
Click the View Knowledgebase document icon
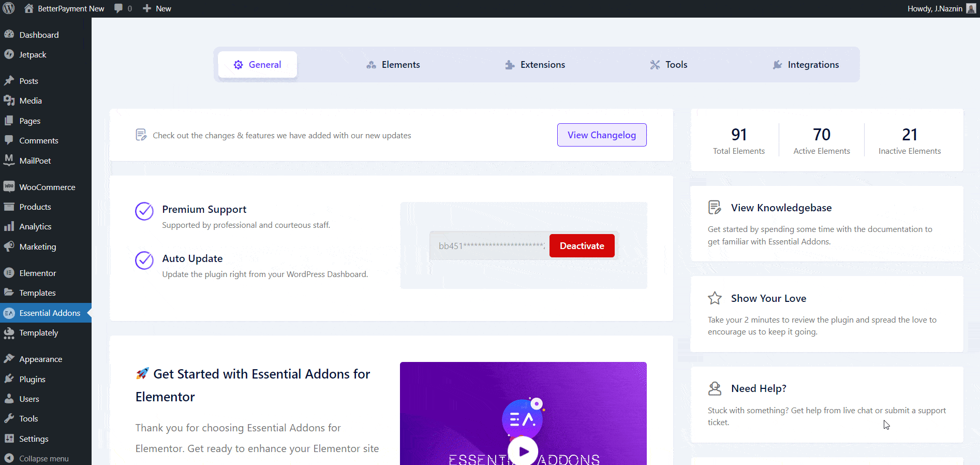715,208
